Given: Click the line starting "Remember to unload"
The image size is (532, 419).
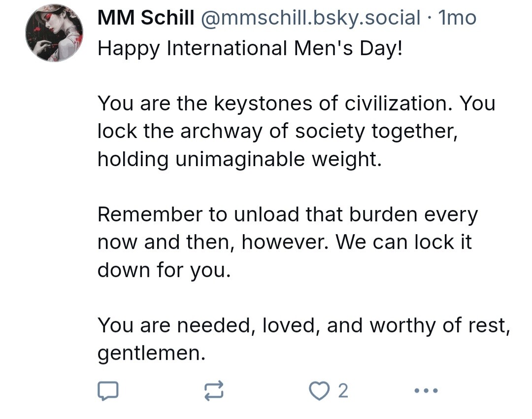Looking at the screenshot, I should pos(288,214).
